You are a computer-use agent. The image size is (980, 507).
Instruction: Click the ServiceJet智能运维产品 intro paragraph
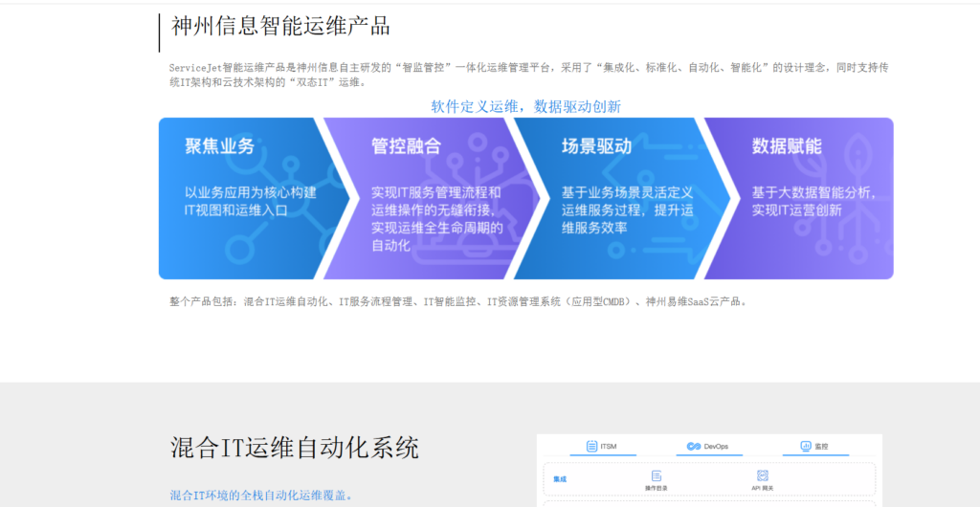tap(528, 75)
